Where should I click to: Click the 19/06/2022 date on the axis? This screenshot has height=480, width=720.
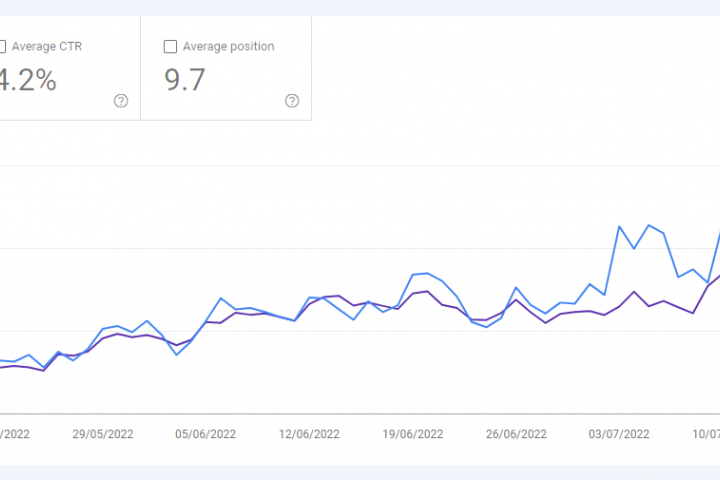412,434
